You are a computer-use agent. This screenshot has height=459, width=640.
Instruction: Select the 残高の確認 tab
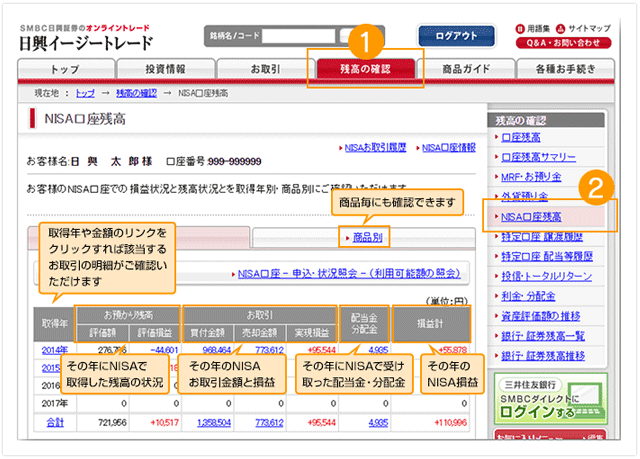(364, 69)
